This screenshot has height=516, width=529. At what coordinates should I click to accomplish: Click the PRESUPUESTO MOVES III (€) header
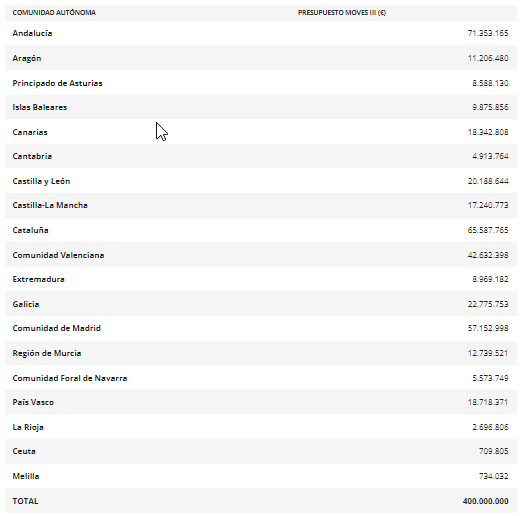tap(342, 12)
